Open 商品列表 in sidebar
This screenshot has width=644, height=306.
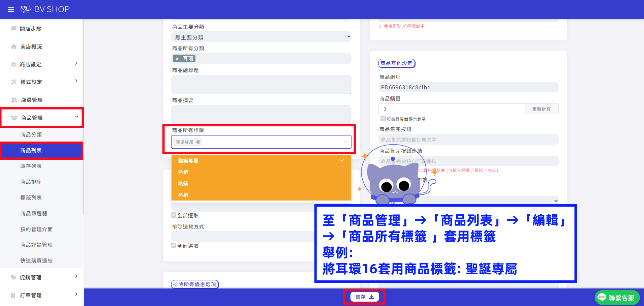[x=41, y=150]
